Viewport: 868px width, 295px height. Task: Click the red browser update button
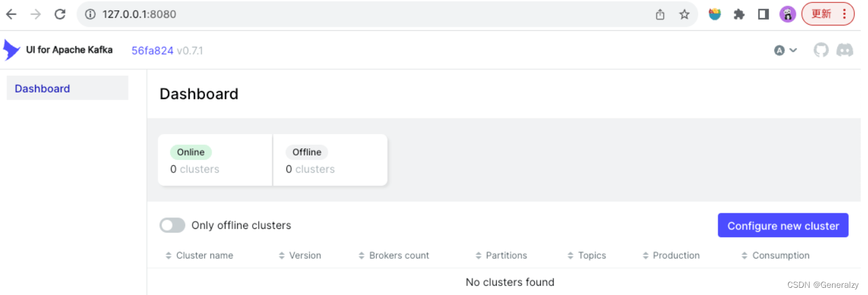click(x=828, y=14)
